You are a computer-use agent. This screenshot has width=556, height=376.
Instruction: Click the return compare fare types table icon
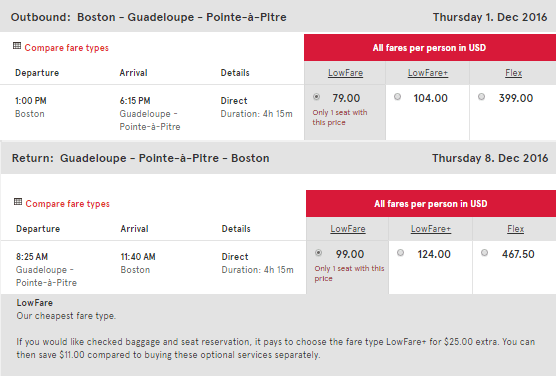pos(18,202)
